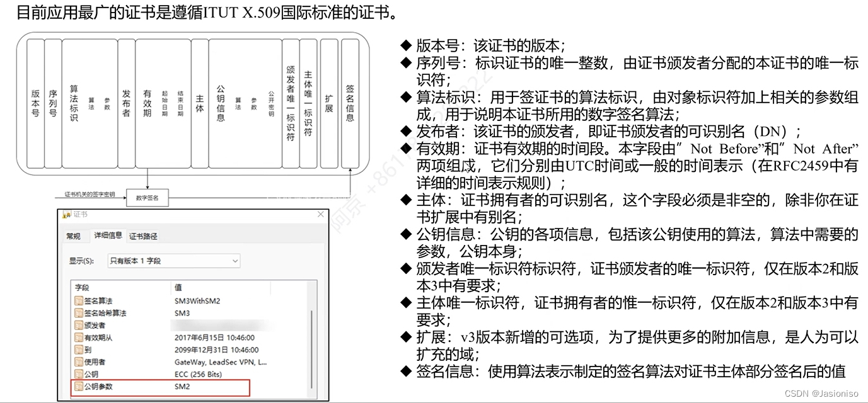
Task: Click the 颁发者唯一标识符 block in diagram
Action: pos(291,103)
